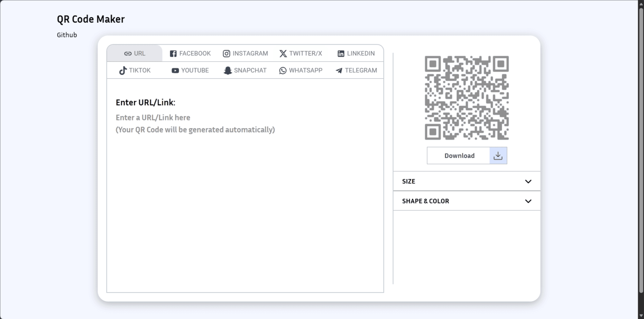Expand the SIZE section
Screen dimensions: 644x319
point(467,181)
